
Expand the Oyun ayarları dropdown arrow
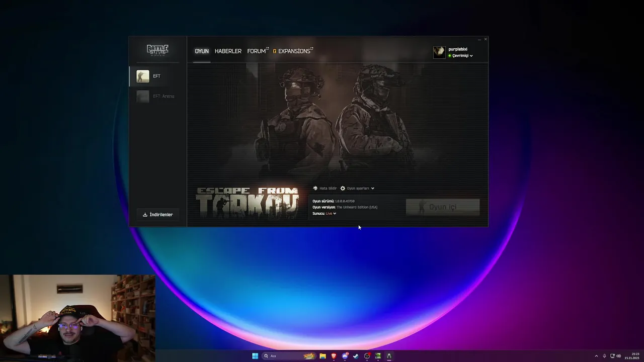(372, 189)
